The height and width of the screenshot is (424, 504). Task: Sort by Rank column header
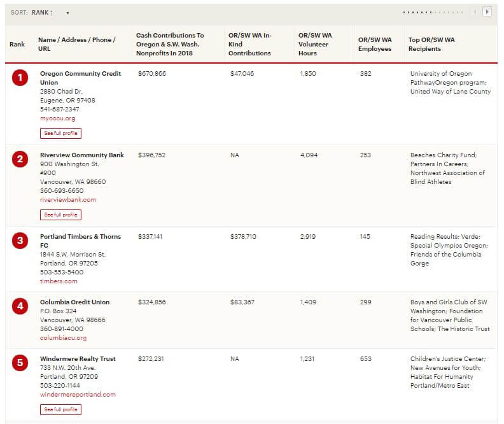coord(17,45)
